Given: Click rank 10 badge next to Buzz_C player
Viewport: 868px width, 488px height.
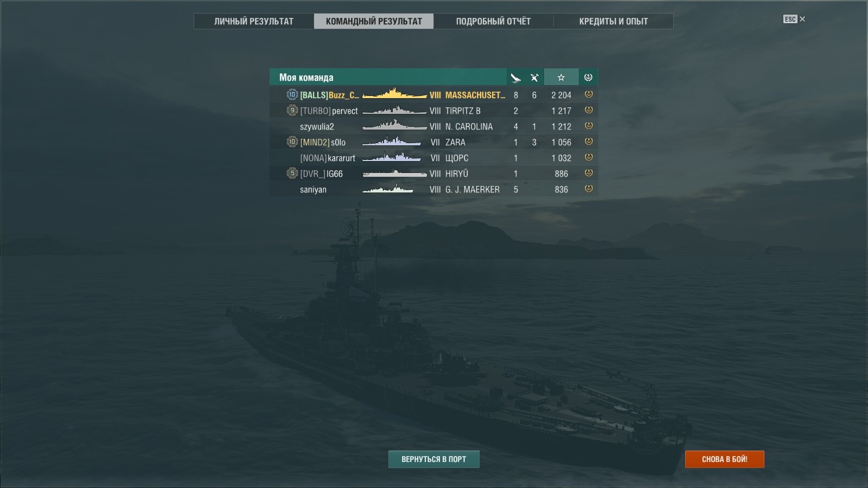Looking at the screenshot, I should click(292, 95).
